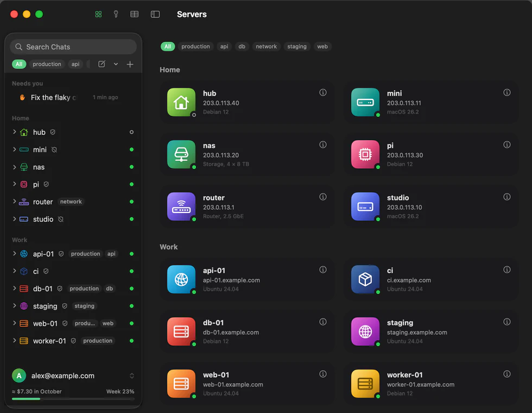
Task: Filter servers by staging tag in main panel
Action: 297,47
